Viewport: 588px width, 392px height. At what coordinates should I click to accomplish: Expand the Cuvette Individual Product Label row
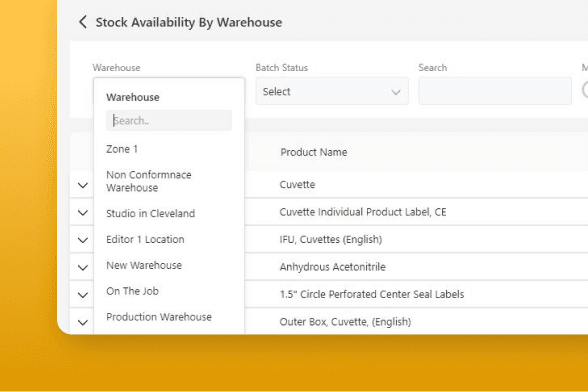[83, 212]
